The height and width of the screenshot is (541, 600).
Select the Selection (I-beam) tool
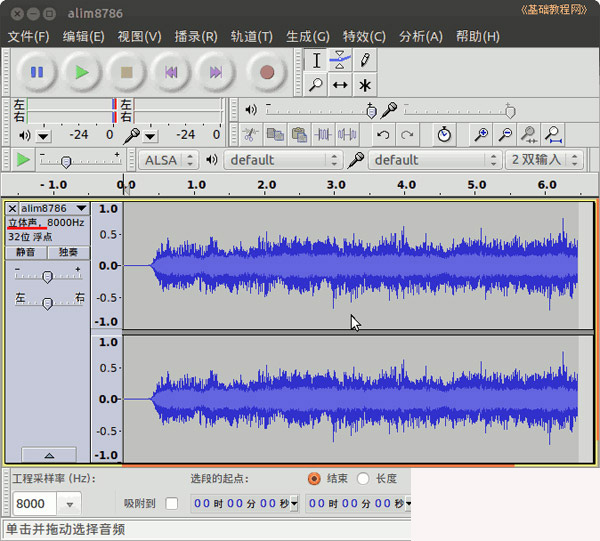316,60
